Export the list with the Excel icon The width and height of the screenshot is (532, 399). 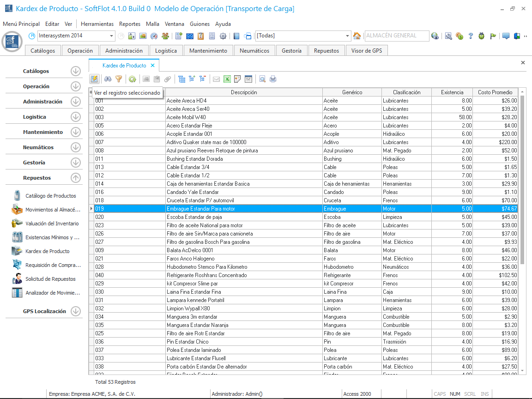pyautogui.click(x=227, y=79)
